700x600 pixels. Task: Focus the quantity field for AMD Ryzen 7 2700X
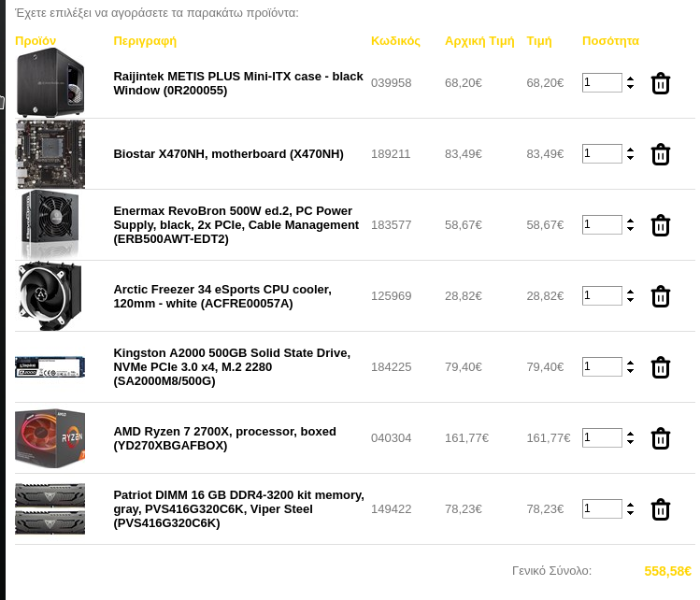pyautogui.click(x=602, y=437)
